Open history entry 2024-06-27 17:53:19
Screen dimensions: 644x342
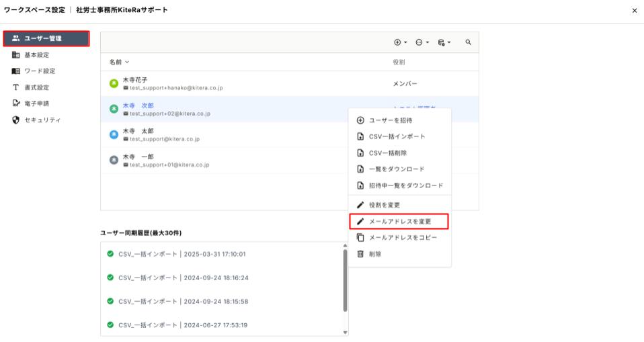[222, 325]
